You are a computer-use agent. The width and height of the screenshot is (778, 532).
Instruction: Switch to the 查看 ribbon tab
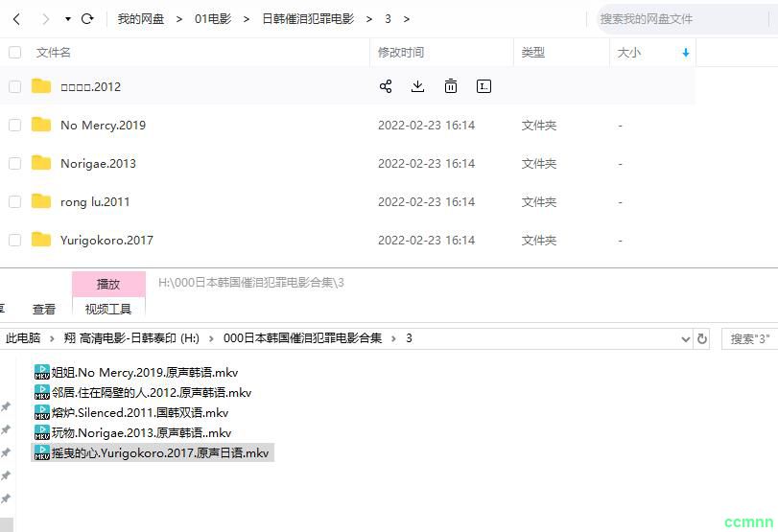click(44, 309)
